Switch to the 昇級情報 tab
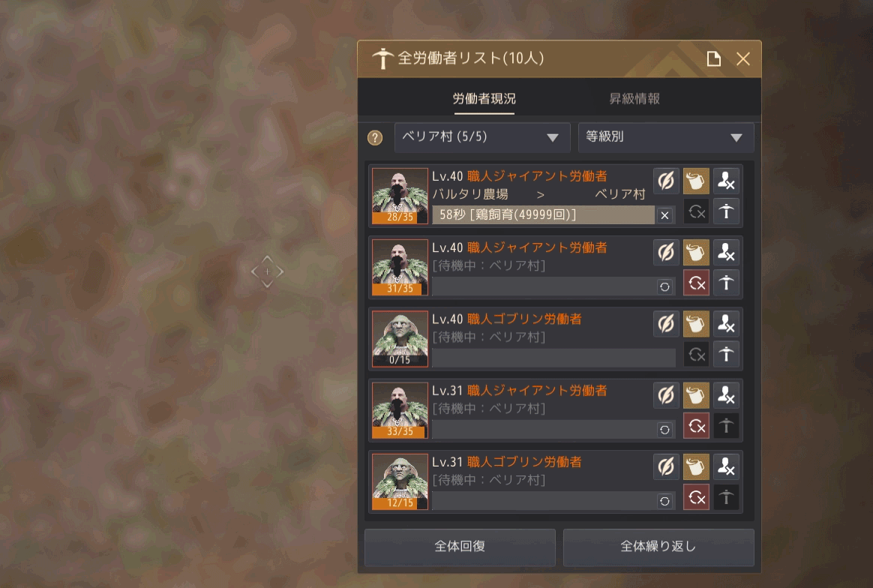 click(634, 98)
